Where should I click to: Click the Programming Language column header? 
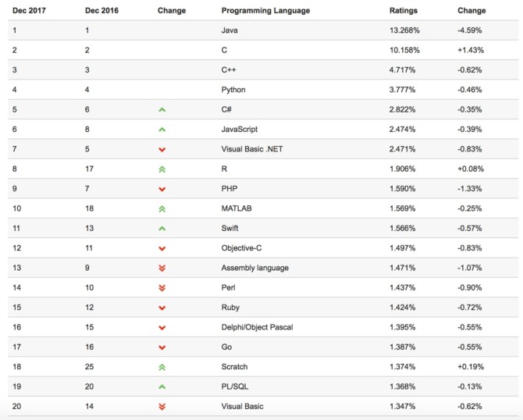click(x=265, y=11)
